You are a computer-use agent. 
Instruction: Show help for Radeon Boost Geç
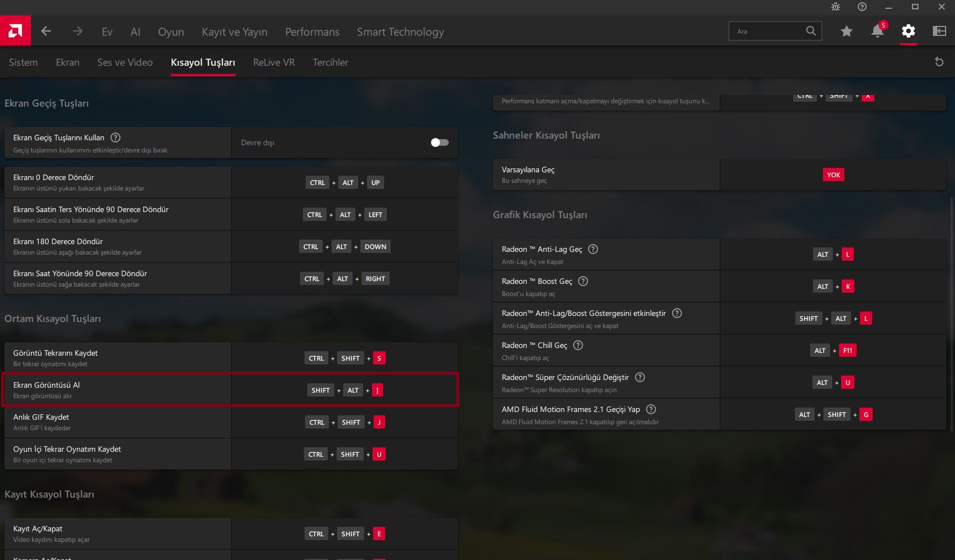583,281
